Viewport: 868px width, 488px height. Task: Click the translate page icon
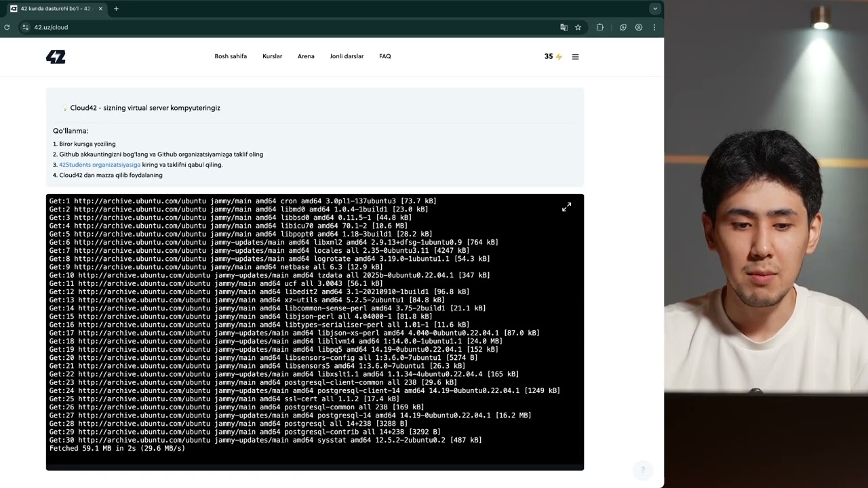click(564, 27)
